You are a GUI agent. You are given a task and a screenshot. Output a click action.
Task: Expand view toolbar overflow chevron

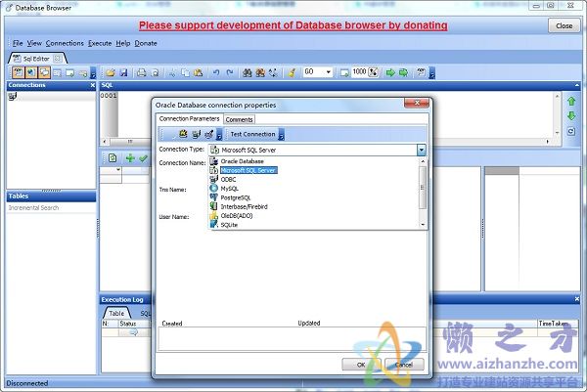(x=93, y=73)
